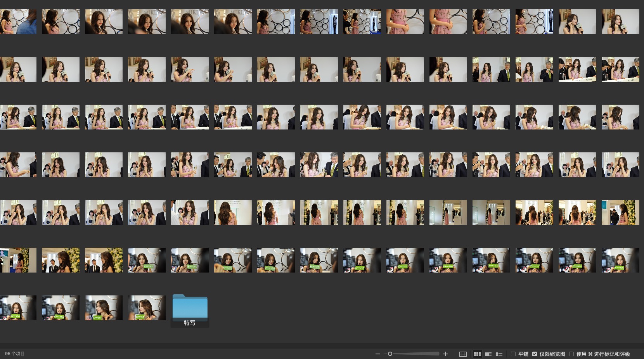The image size is (644, 359).
Task: Click the plus icon to enlarge thumbnails
Action: [x=445, y=354]
